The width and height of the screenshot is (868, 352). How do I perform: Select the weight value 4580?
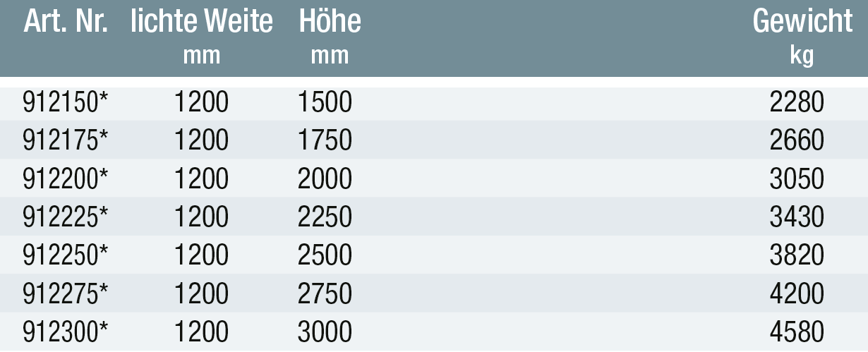coord(797,332)
